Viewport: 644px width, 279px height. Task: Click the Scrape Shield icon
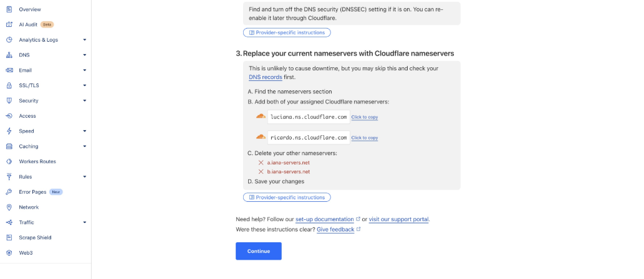point(9,237)
